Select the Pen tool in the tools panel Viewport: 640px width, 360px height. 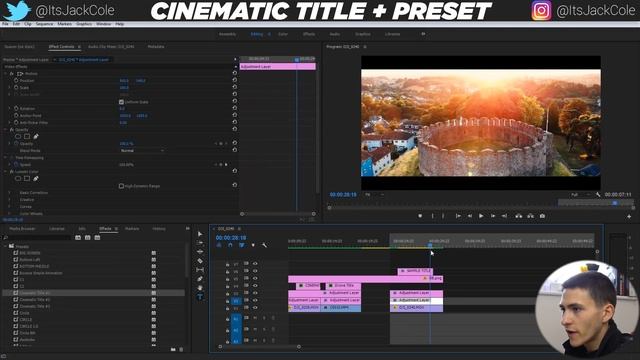[x=200, y=279]
